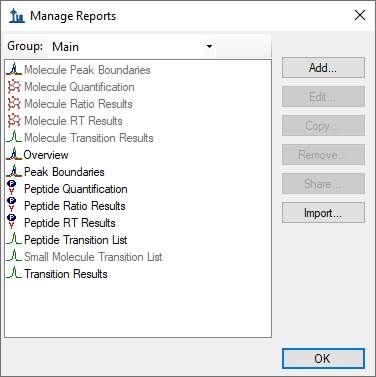The image size is (376, 377).
Task: Click the molecule icon beside Molecule RT Results
Action: [x=14, y=120]
